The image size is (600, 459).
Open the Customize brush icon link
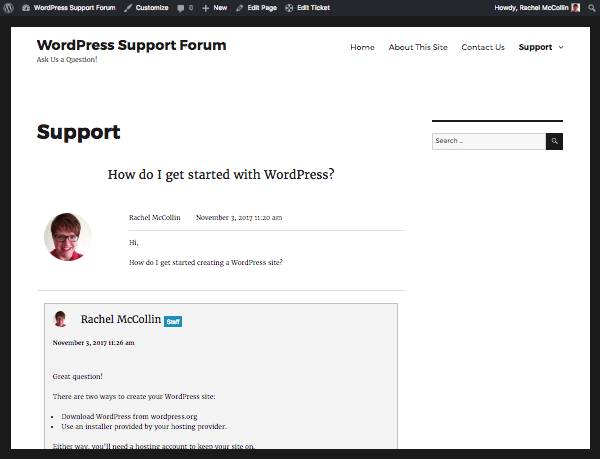[x=129, y=7]
